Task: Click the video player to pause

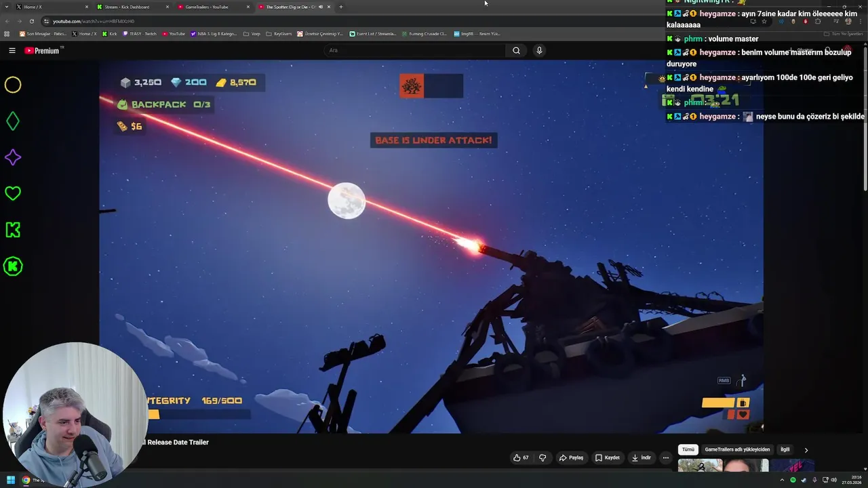Action: 431,247
